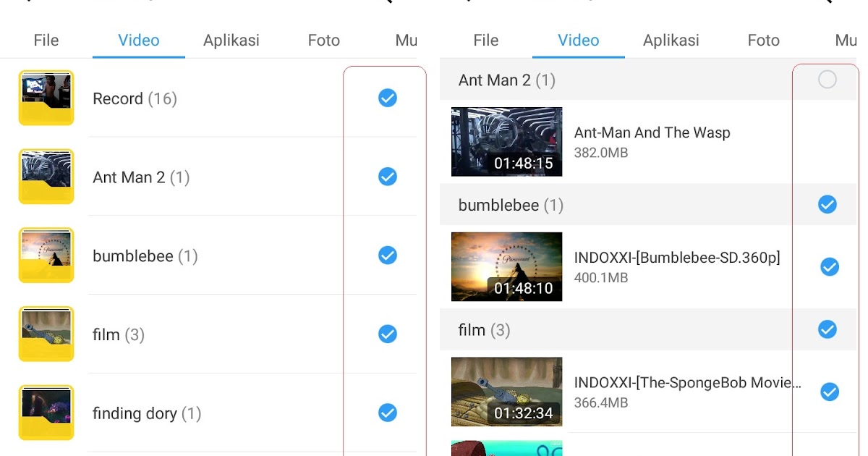Uncheck The-SpongeBob Movie video checkbox

click(830, 392)
